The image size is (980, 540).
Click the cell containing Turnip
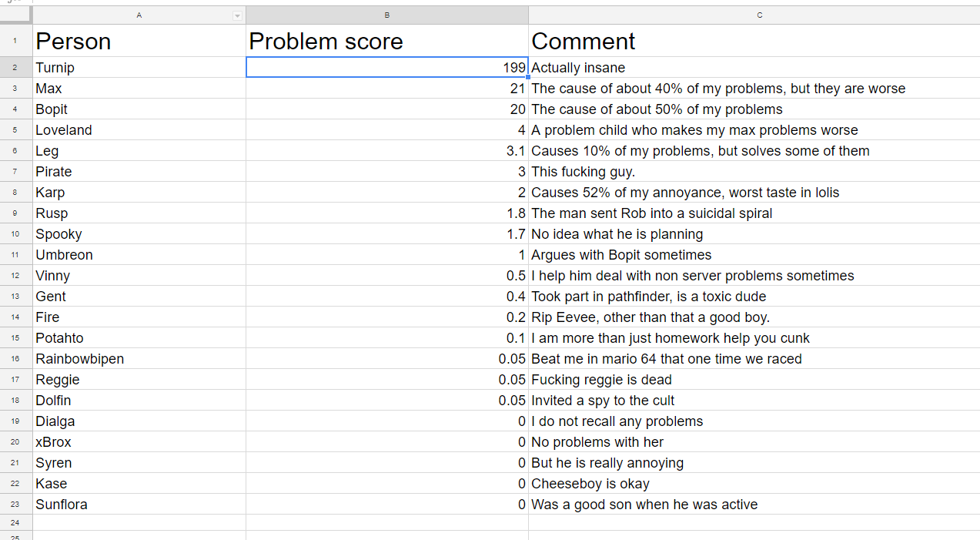[x=139, y=68]
